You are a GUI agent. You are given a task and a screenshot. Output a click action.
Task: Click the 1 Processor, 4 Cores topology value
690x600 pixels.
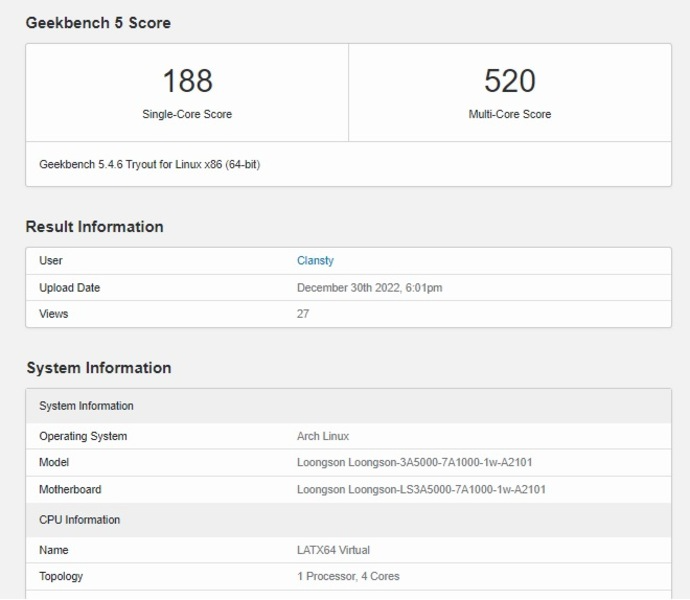[348, 576]
